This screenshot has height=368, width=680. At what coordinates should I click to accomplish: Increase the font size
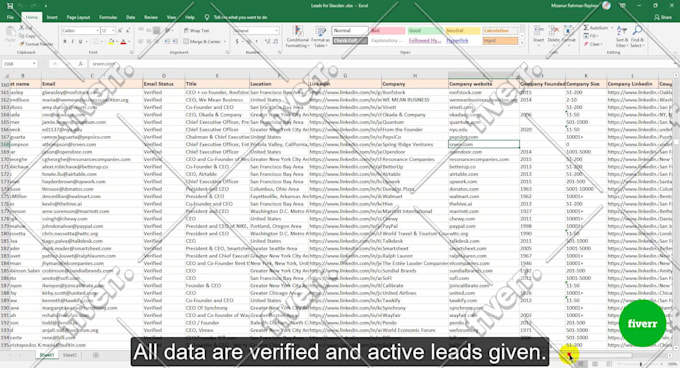click(x=120, y=31)
